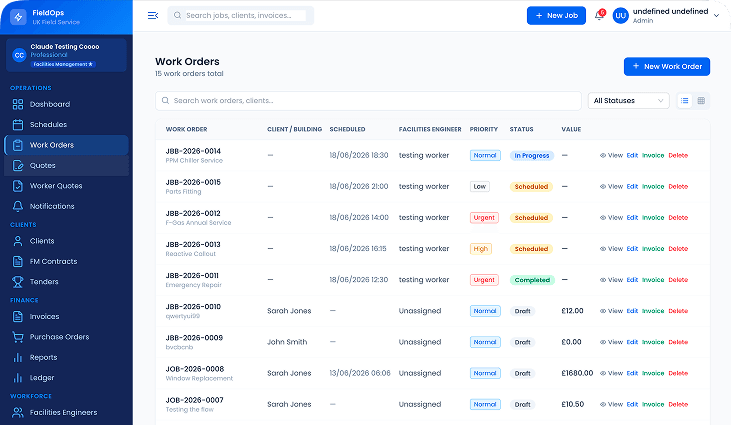Image resolution: width=731 pixels, height=425 pixels.
Task: Delete work order JBB-2026-0012
Action: click(678, 218)
